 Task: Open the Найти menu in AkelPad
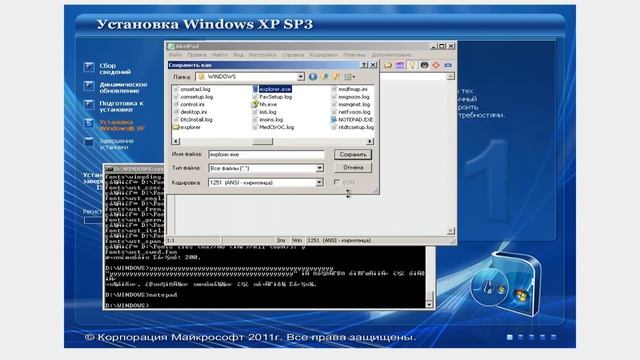(x=220, y=54)
